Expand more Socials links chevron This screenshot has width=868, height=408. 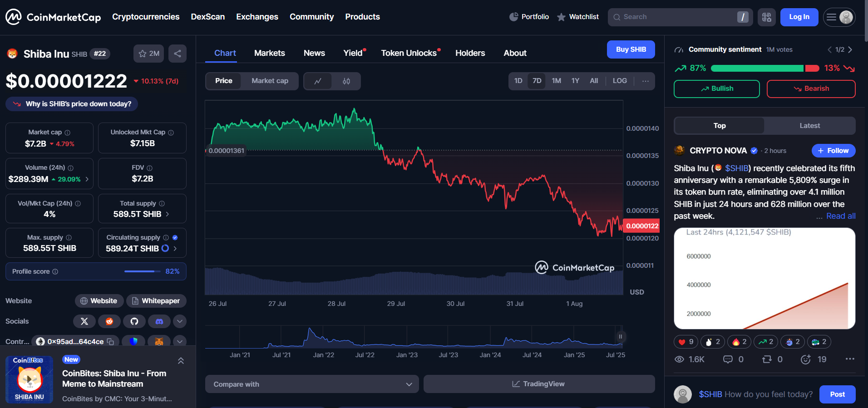tap(180, 321)
